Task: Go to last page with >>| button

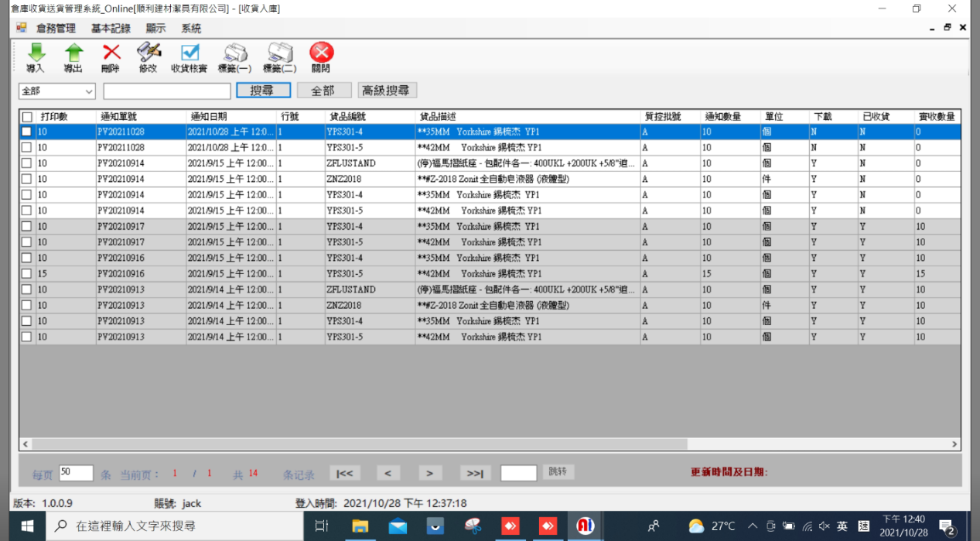Action: point(473,472)
